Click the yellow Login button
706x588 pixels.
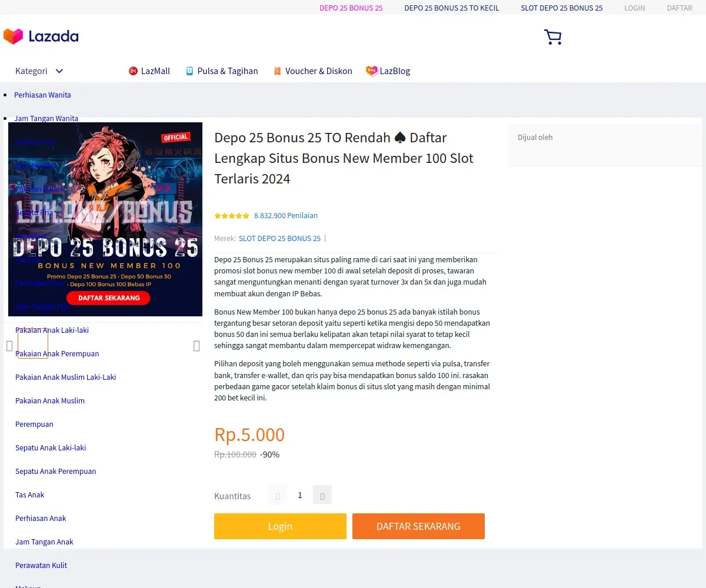pos(280,526)
